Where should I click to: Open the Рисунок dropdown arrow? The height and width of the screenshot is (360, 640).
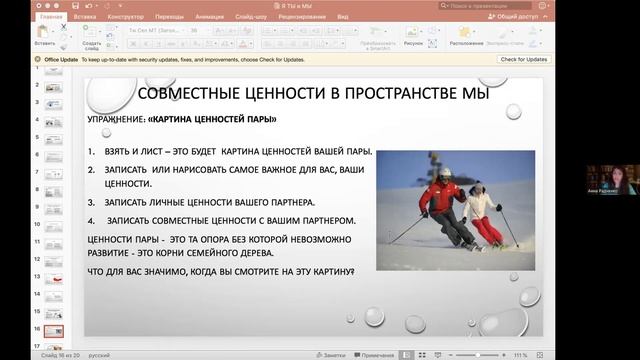421,32
